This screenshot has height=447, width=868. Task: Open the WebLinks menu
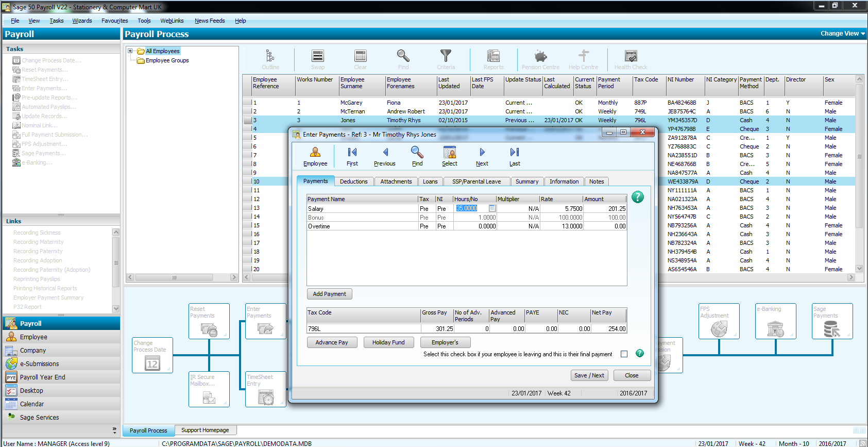[172, 21]
